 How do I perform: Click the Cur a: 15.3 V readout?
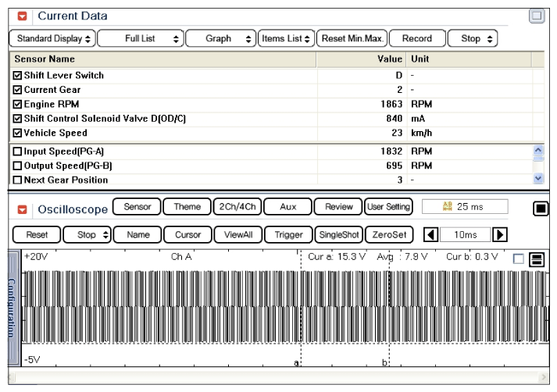point(337,256)
